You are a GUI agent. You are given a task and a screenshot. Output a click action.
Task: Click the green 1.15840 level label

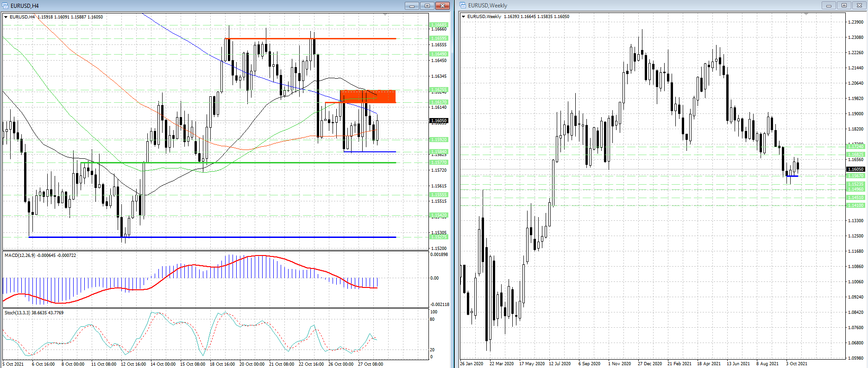click(439, 152)
